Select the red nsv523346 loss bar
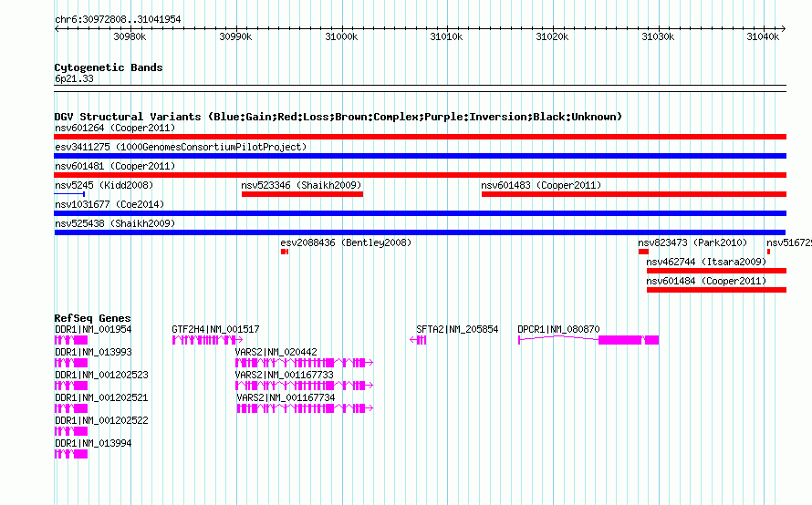Image resolution: width=812 pixels, height=505 pixels. [x=302, y=194]
